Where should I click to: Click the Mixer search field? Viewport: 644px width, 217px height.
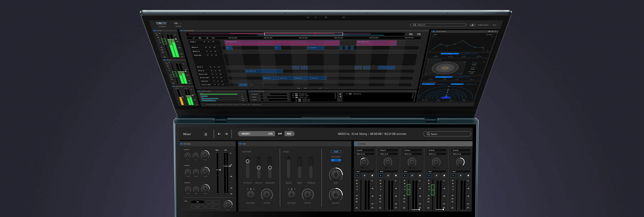pos(447,134)
